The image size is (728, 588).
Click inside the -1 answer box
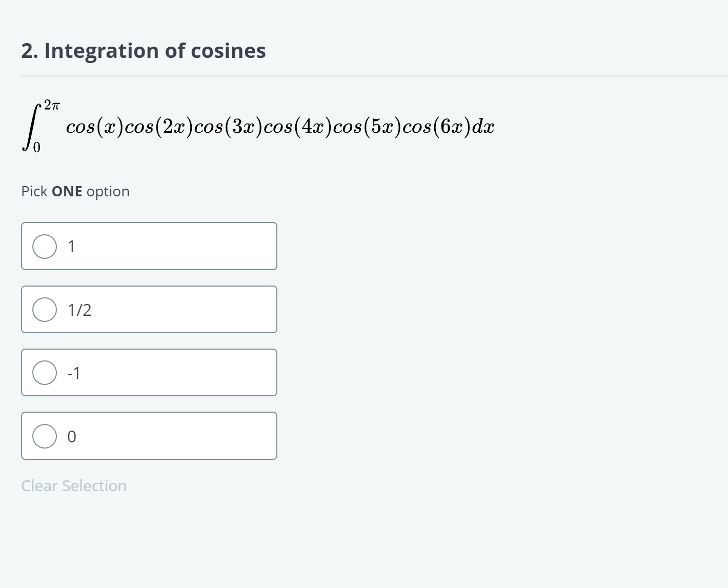point(179,373)
